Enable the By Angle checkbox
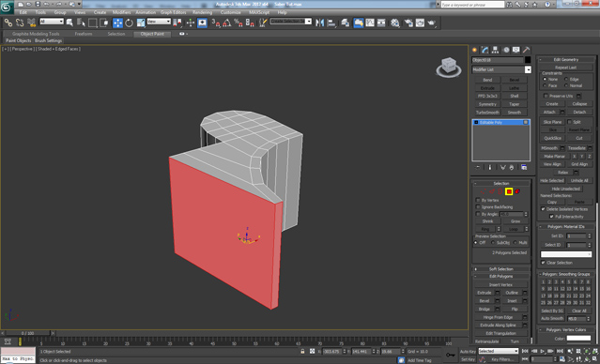Viewport: 600px width, 364px height. [x=478, y=214]
